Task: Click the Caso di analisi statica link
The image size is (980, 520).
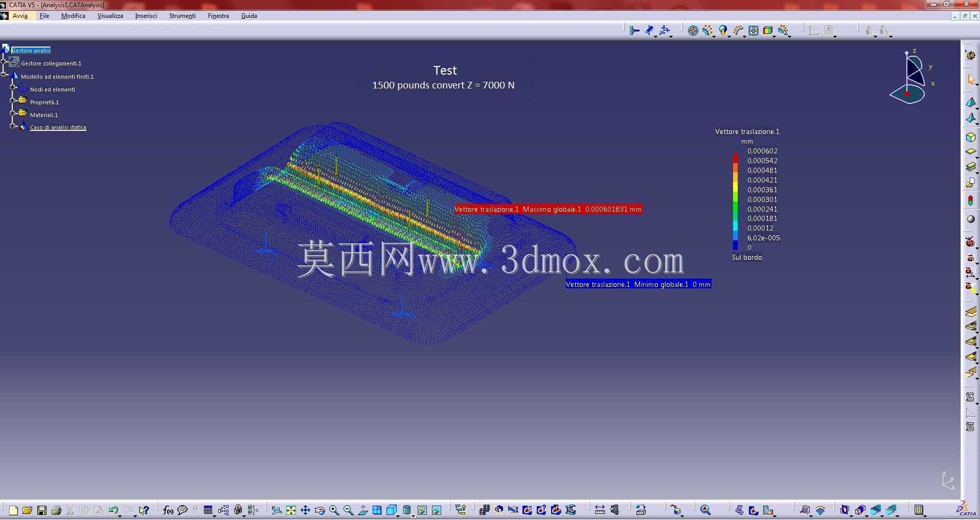Action: point(58,127)
